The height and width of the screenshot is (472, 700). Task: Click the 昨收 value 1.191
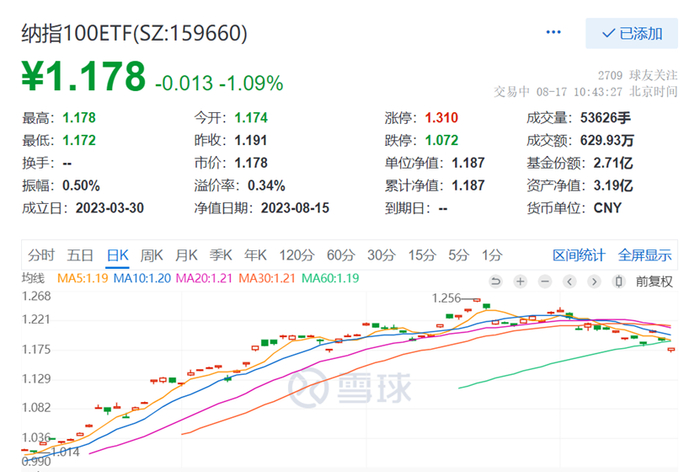(251, 140)
